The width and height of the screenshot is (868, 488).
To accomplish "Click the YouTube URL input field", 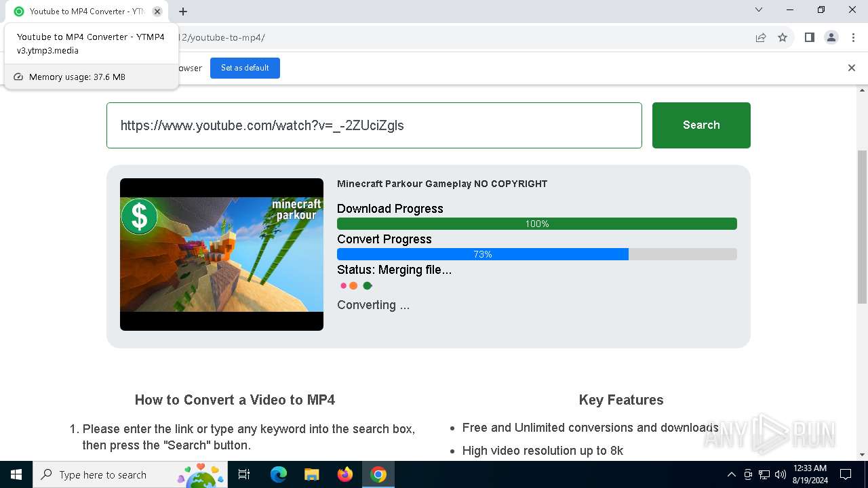I will 374,125.
